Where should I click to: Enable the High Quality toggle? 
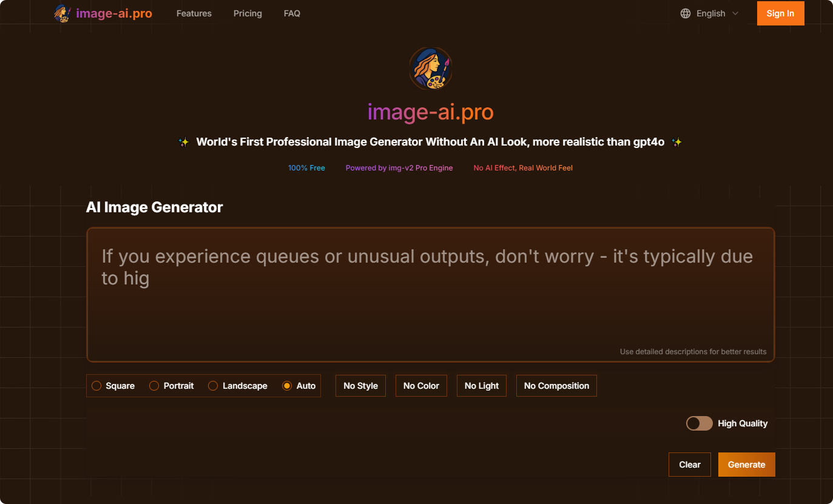699,423
